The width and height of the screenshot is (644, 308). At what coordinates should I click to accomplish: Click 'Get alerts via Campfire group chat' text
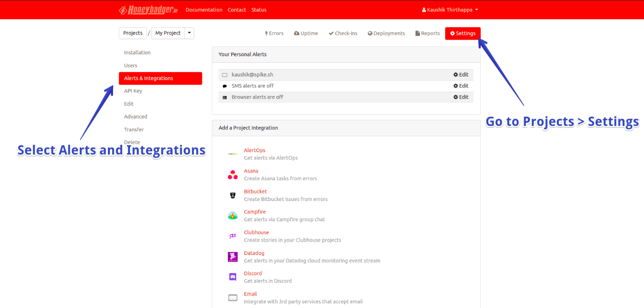(x=285, y=219)
